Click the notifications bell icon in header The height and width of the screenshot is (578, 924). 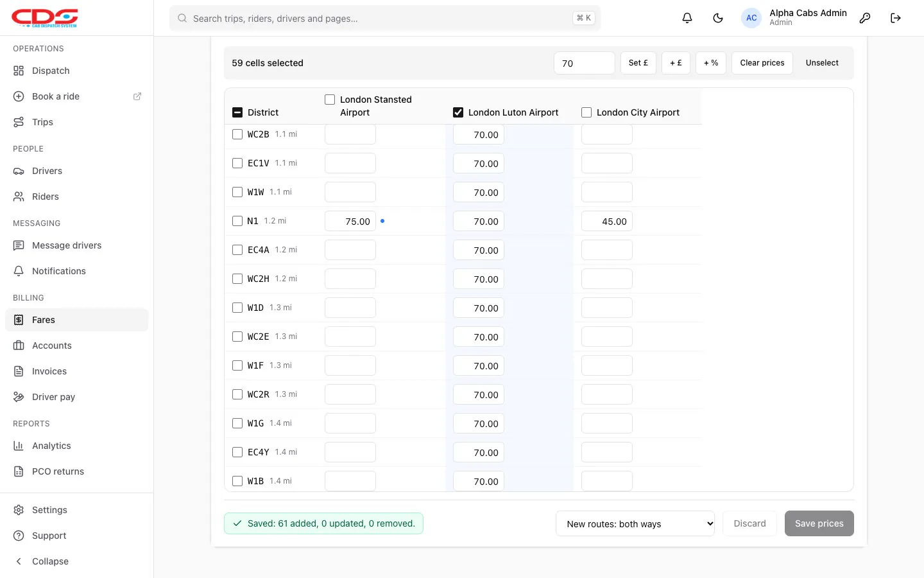[x=687, y=18]
